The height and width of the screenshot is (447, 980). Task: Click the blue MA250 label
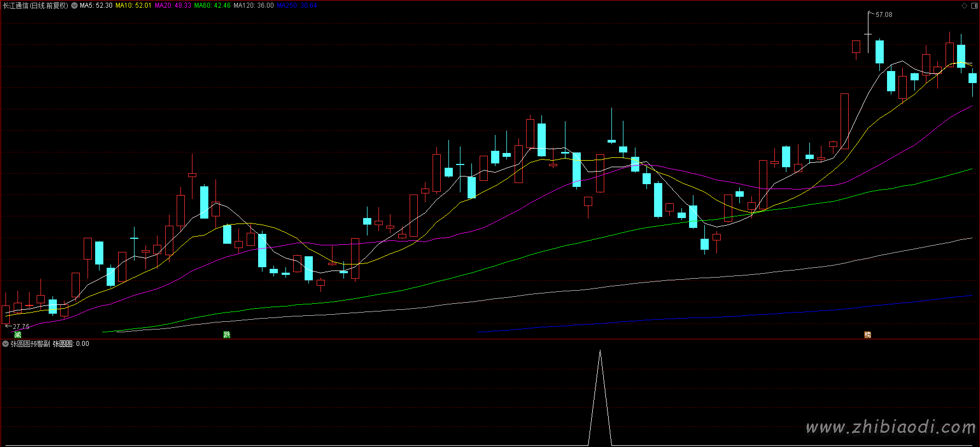[296, 5]
